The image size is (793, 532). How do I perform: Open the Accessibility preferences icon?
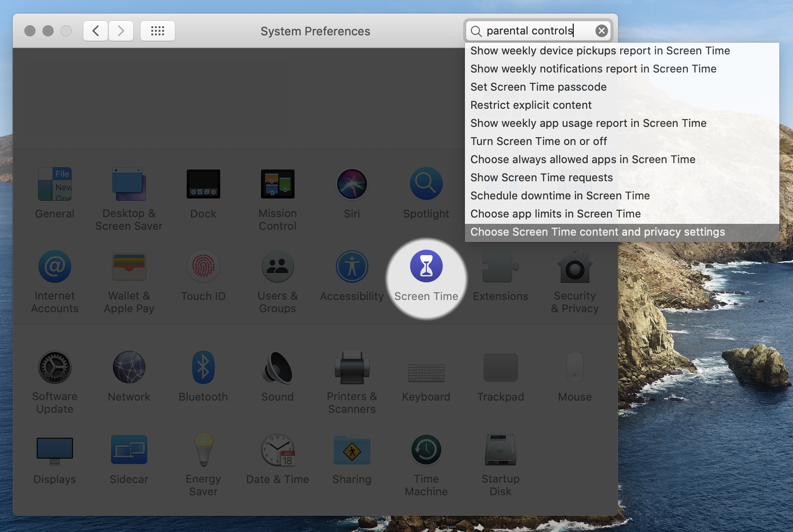coord(352,266)
